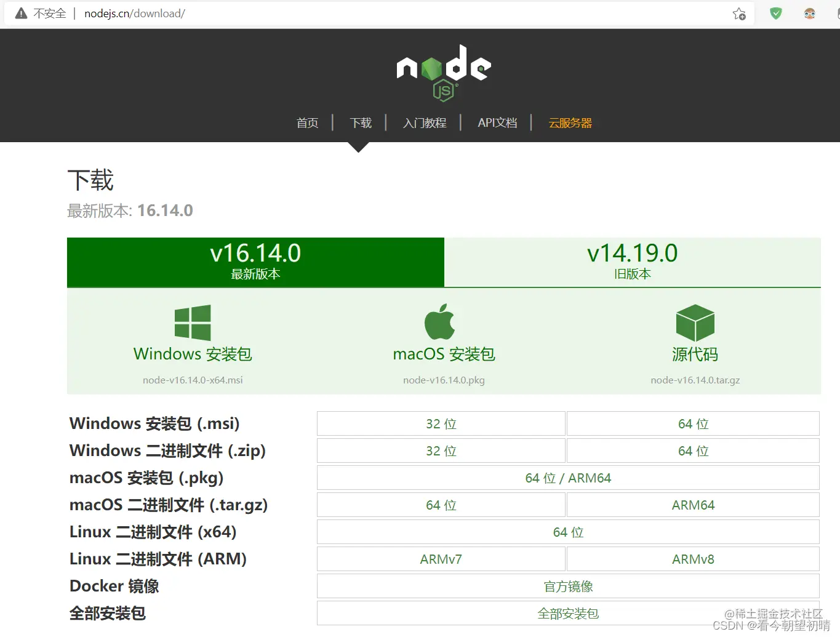The width and height of the screenshot is (840, 637).
Task: Click the Docker 镜像 row label
Action: (114, 586)
